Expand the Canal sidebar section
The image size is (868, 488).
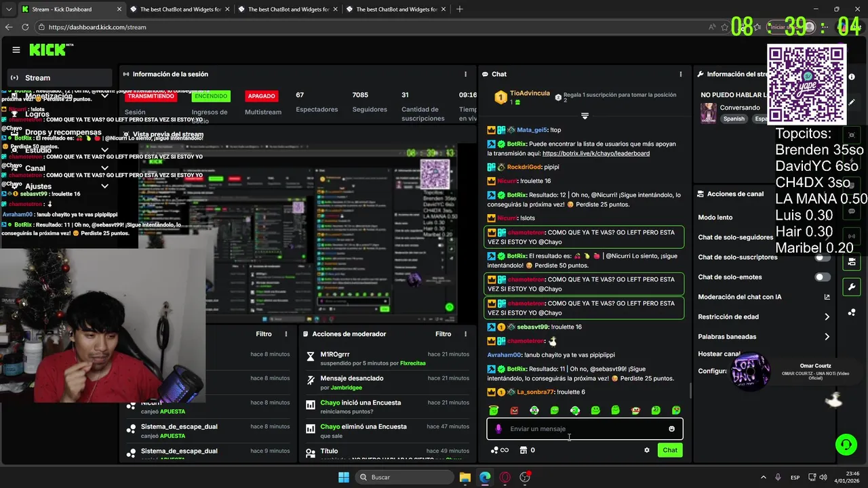tap(104, 168)
